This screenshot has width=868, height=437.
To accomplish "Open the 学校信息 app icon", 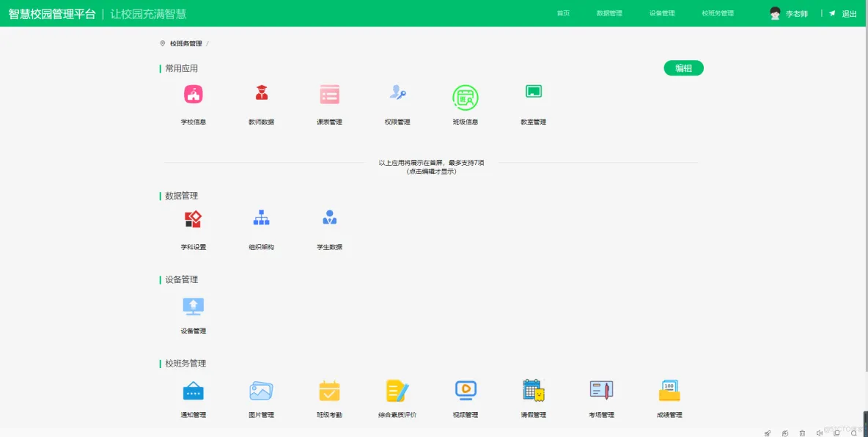I will 194,95.
